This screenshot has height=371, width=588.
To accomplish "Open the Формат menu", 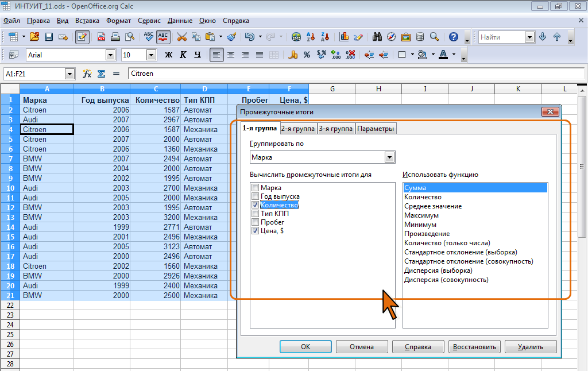I will 118,21.
